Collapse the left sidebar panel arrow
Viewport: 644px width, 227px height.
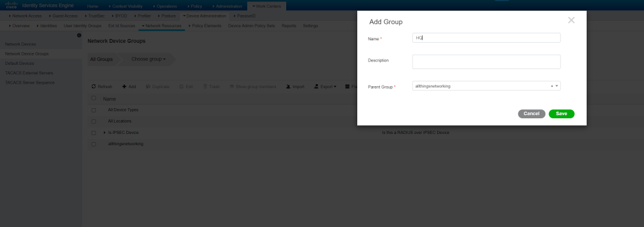[79, 35]
